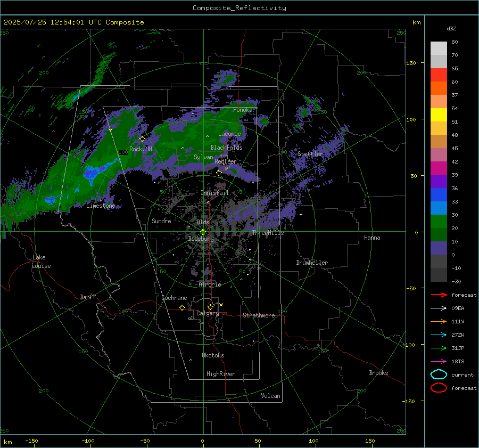Select the orange swatch below red in scale
The width and height of the screenshot is (479, 448).
pyautogui.click(x=439, y=88)
